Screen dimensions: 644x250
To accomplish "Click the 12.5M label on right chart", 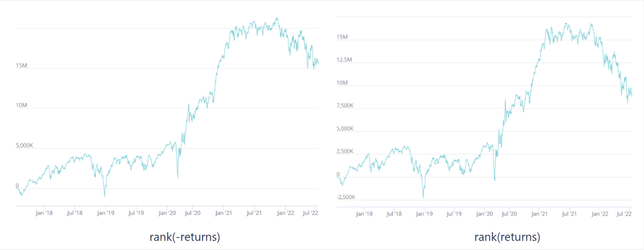I will (x=344, y=60).
